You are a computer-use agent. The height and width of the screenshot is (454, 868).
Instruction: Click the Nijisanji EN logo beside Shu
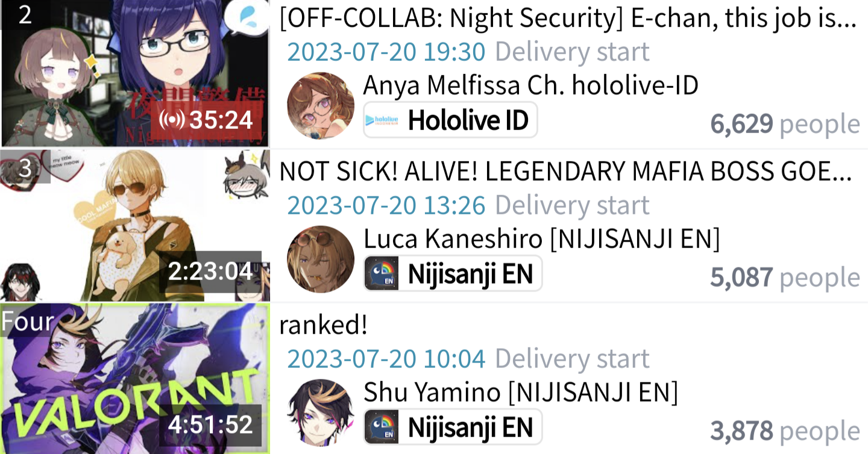pyautogui.click(x=382, y=427)
